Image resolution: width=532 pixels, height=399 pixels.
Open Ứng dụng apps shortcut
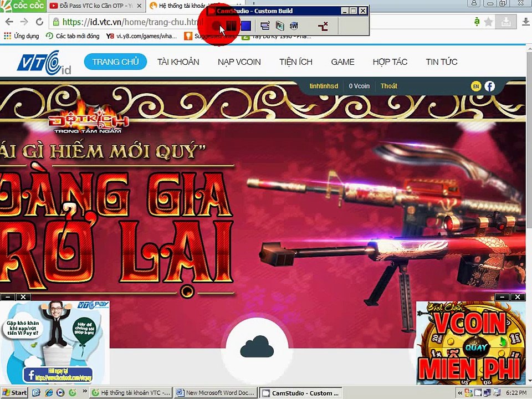pos(22,36)
